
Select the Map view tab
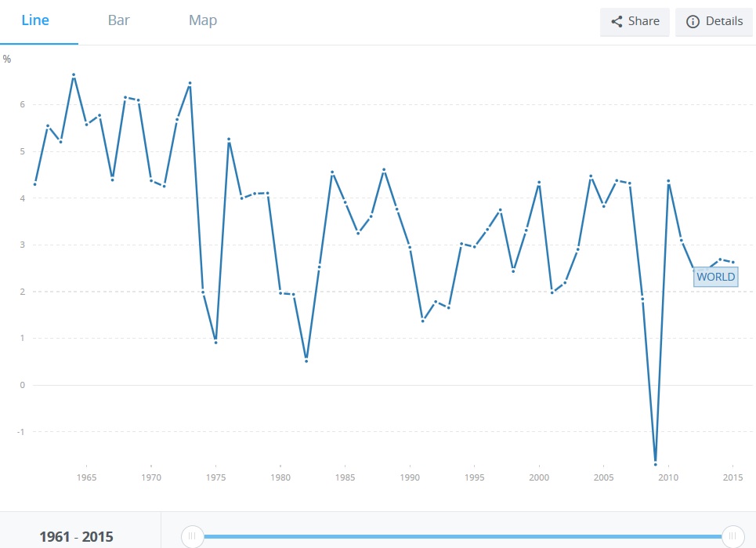pyautogui.click(x=202, y=20)
